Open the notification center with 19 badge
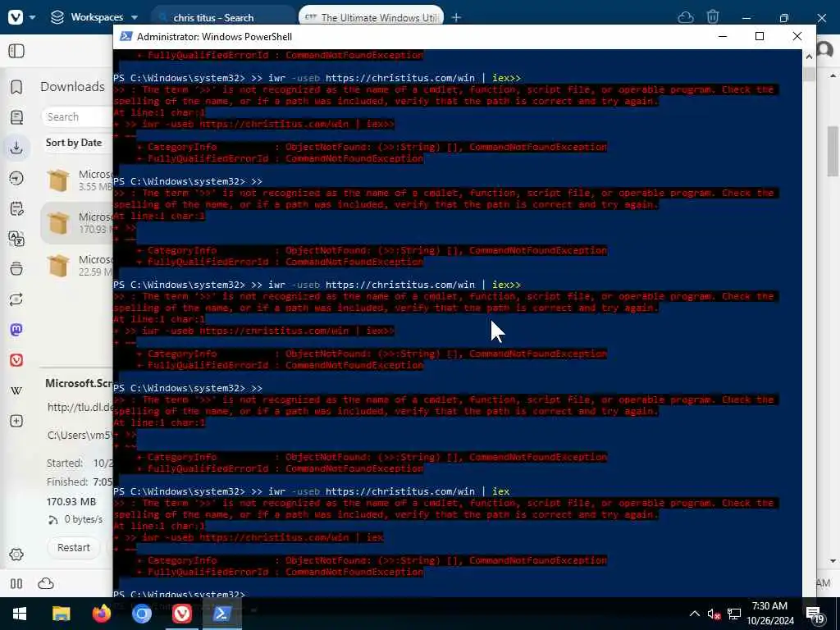This screenshot has width=840, height=630. (815, 615)
